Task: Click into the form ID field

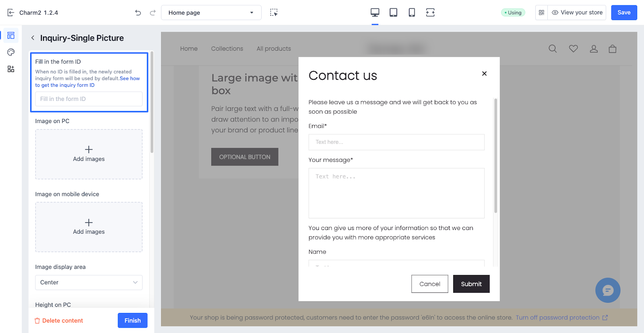Action: pyautogui.click(x=89, y=99)
